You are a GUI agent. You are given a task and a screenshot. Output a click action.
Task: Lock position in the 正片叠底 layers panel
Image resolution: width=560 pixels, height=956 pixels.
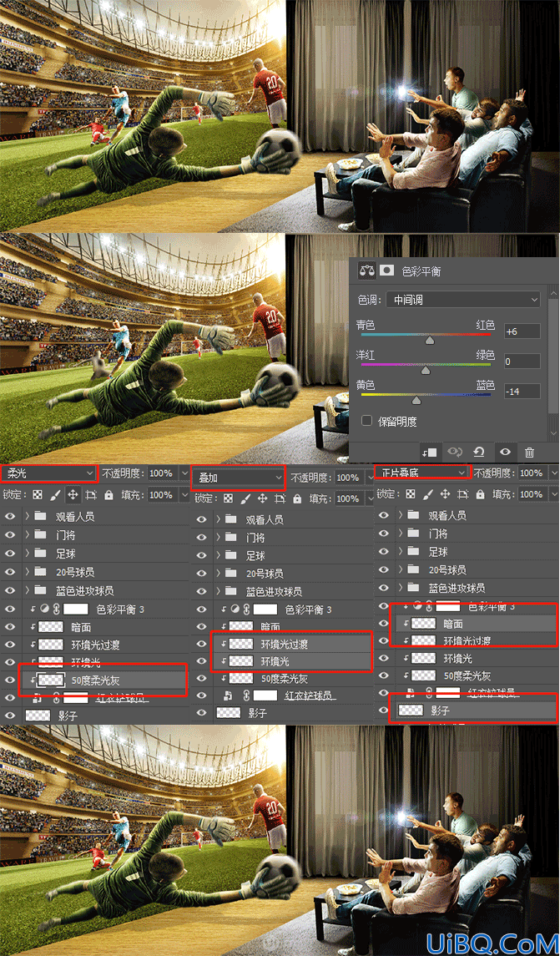pyautogui.click(x=446, y=493)
